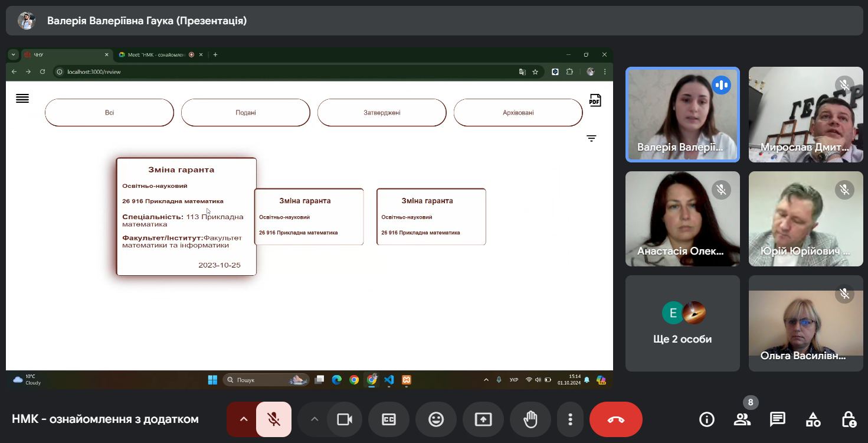
Task: Click 'Архівовані' button in shared screen
Action: (x=518, y=112)
